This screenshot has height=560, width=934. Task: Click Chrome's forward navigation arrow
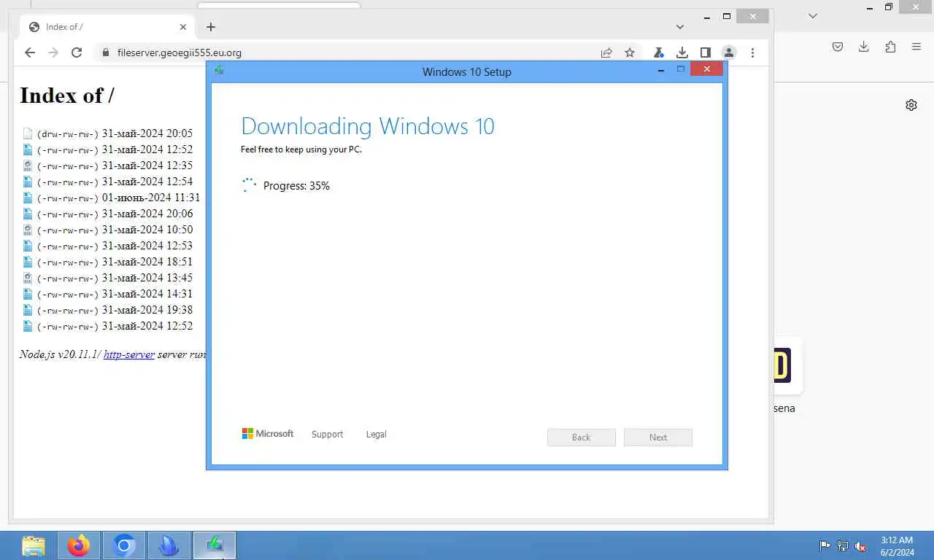[x=53, y=52]
